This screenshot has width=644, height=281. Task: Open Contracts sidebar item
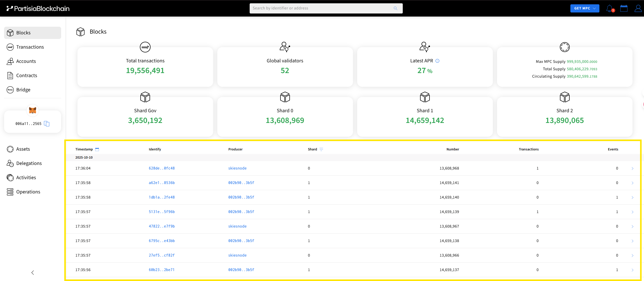pyautogui.click(x=27, y=76)
